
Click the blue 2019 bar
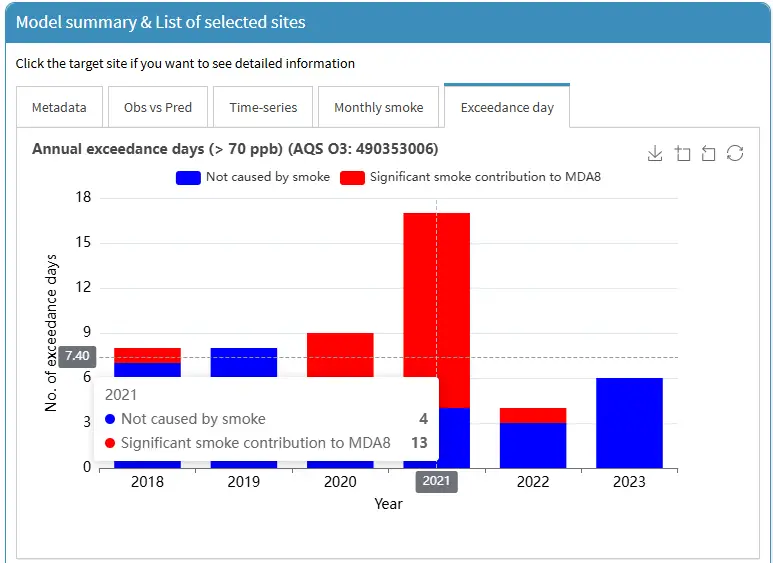[243, 362]
